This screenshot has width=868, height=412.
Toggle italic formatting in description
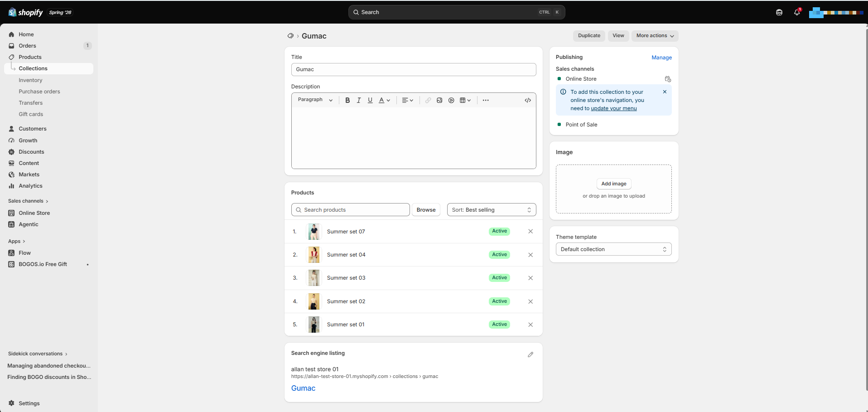click(x=359, y=100)
